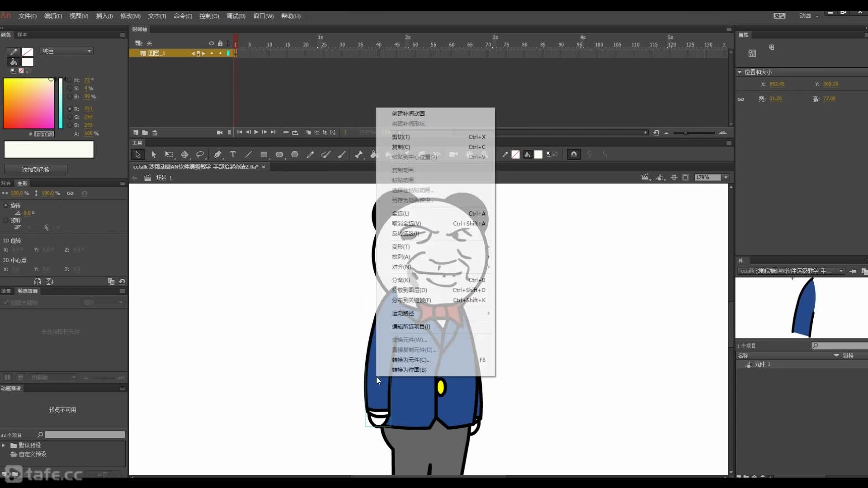This screenshot has height=488, width=868.
Task: Open the color type dropdown 纯色
Action: tap(66, 51)
